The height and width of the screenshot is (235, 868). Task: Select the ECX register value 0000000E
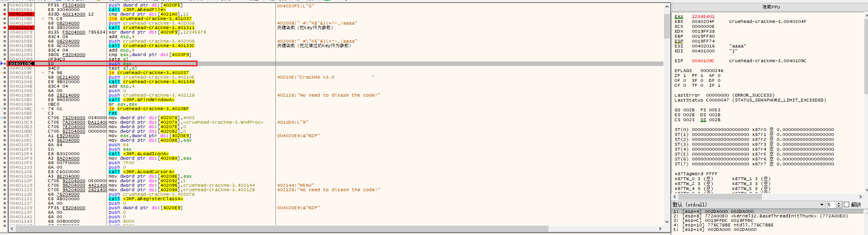[703, 27]
